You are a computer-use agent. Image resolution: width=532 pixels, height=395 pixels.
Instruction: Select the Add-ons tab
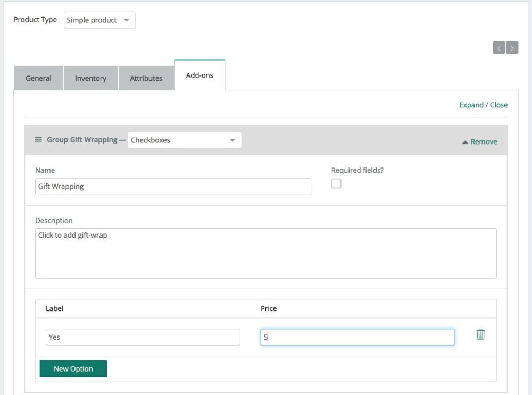(199, 75)
